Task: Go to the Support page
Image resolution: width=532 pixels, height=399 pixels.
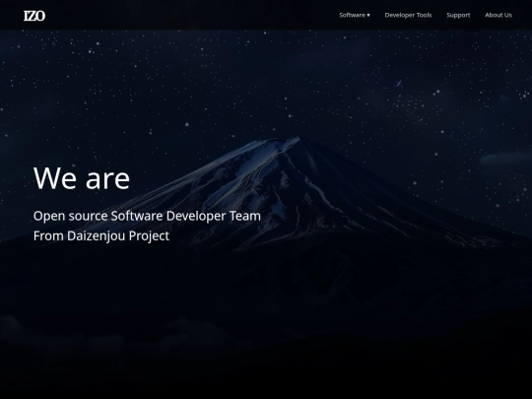Action: pyautogui.click(x=458, y=15)
